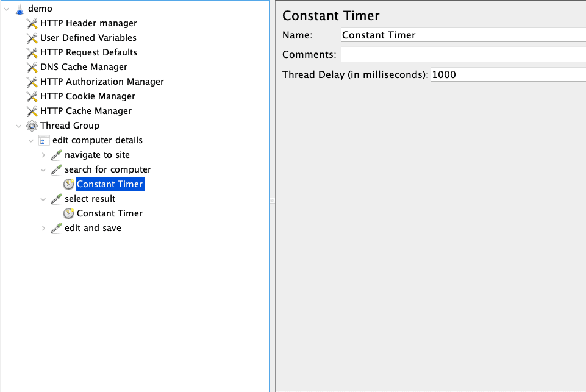Select navigate to site sampler label
The height and width of the screenshot is (392, 586).
coord(97,155)
